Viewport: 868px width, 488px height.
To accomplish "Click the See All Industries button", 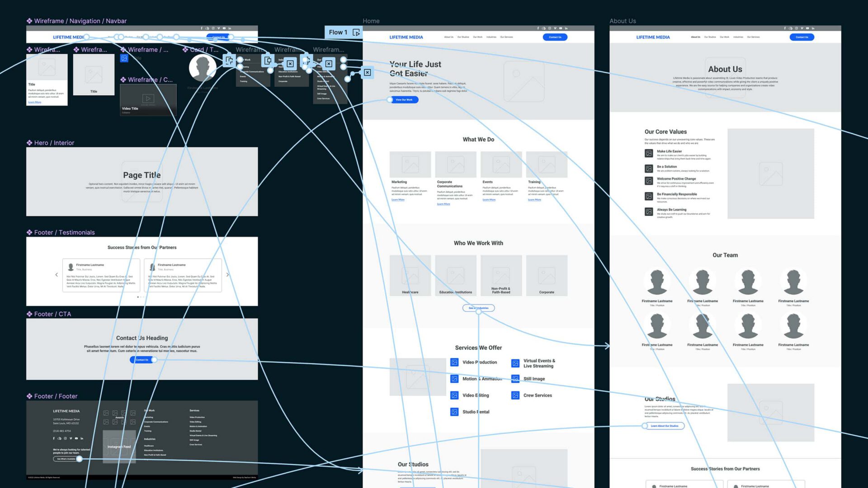I will click(x=478, y=308).
